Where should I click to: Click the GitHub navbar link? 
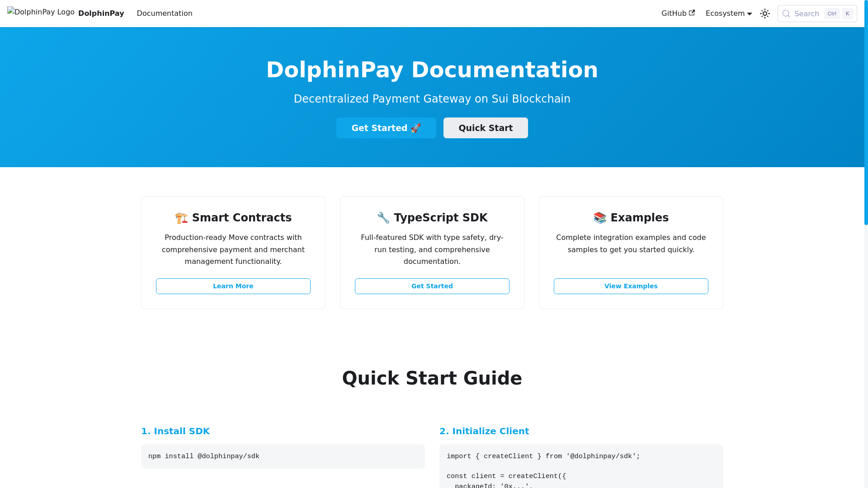pos(674,14)
